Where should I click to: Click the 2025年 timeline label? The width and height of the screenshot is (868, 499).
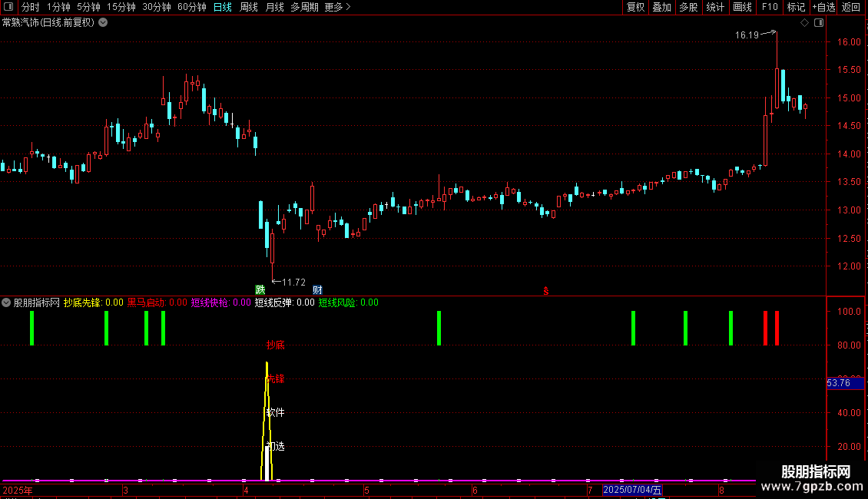18,490
